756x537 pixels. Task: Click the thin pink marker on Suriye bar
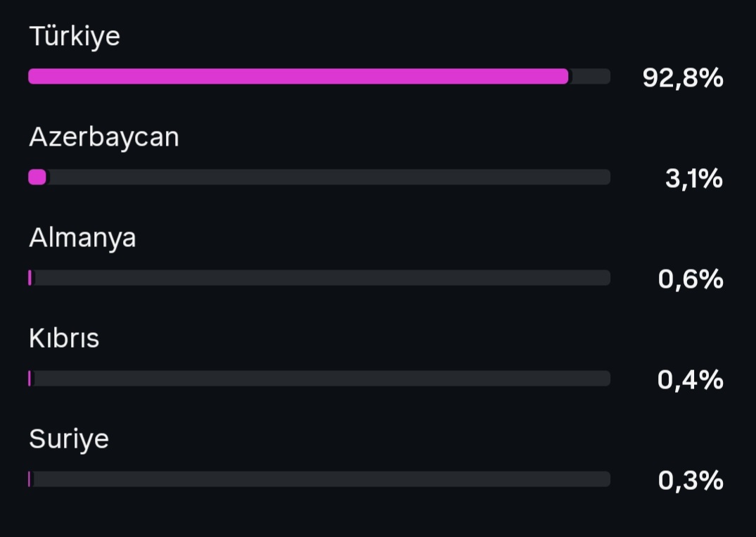point(30,479)
